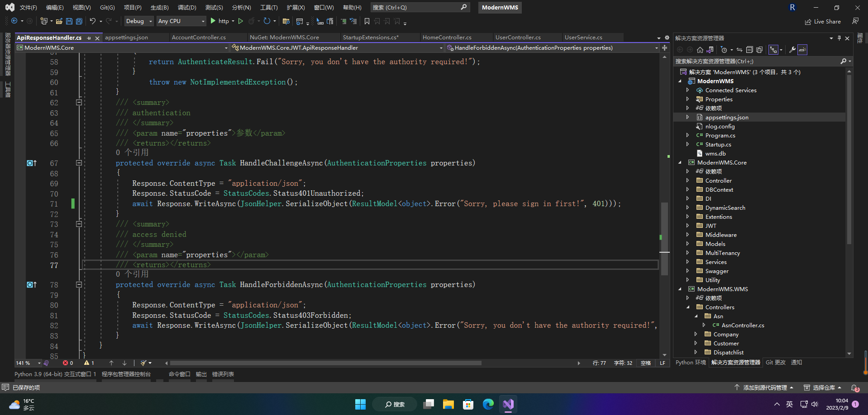Open the ModernWMS.Core project scope dropdown
Viewport: 868px width, 415px height.
[122, 47]
